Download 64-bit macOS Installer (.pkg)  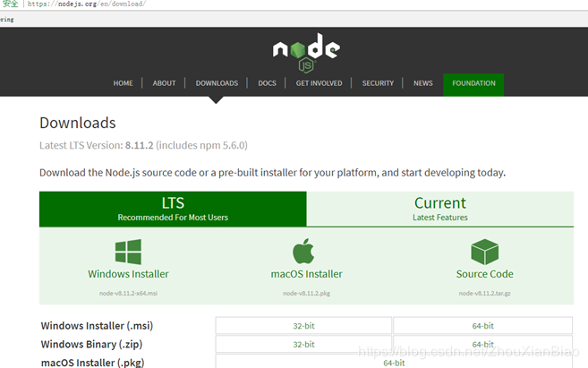394,362
